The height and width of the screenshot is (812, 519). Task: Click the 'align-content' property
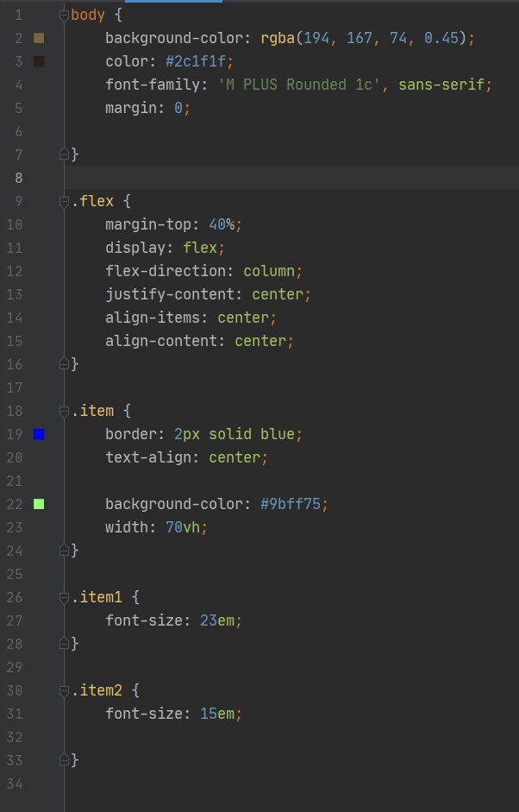(161, 341)
